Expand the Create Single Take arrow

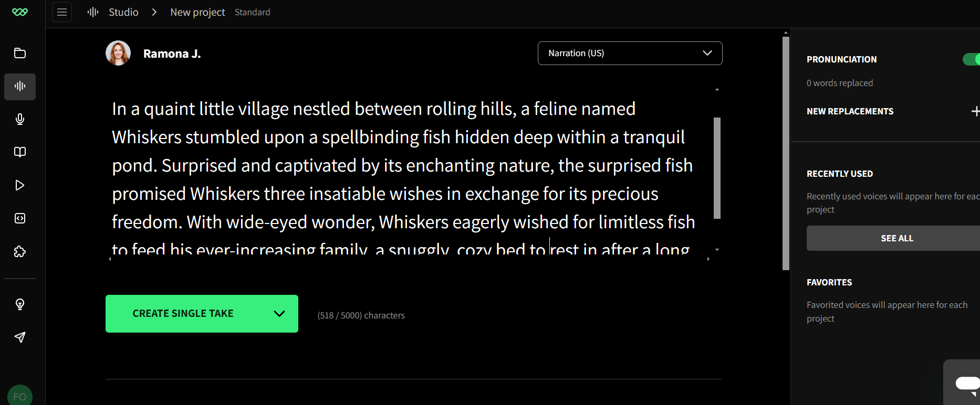tap(279, 314)
